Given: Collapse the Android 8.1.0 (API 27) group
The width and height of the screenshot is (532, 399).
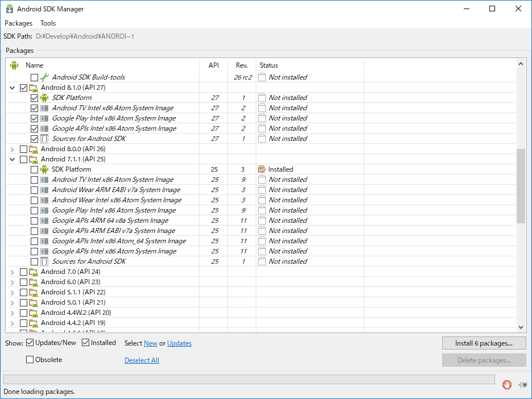Looking at the screenshot, I should [x=13, y=88].
